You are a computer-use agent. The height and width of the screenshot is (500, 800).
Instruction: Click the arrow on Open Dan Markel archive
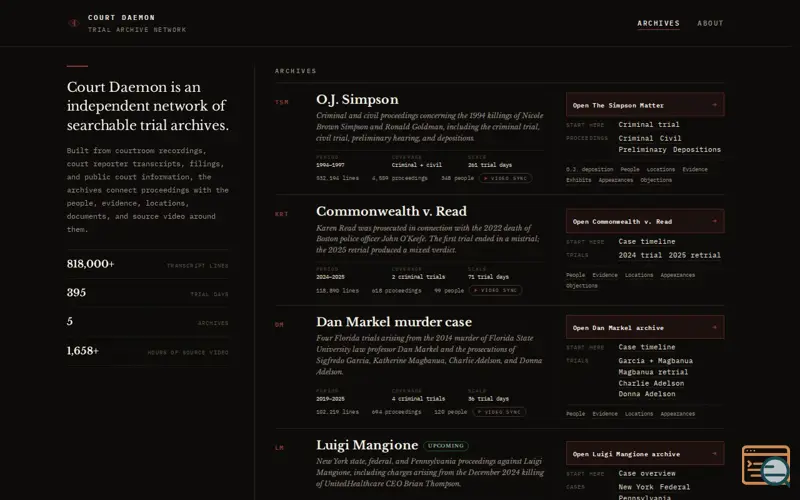click(714, 328)
